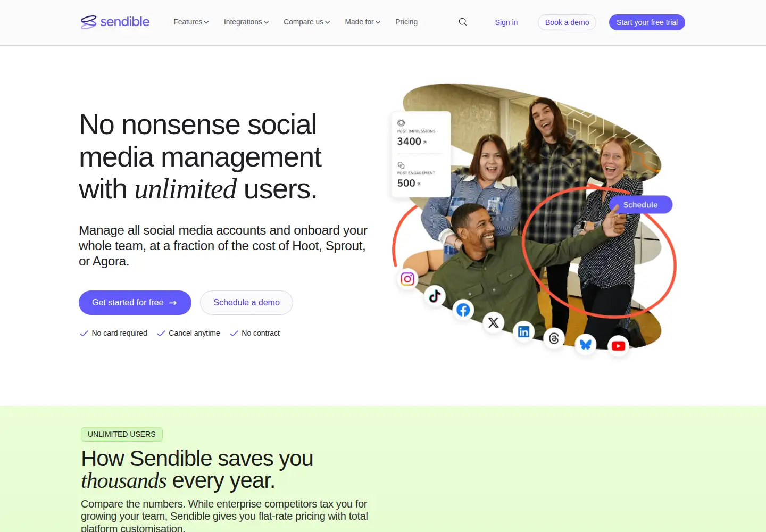
Task: Expand the Integrations dropdown menu
Action: (246, 22)
